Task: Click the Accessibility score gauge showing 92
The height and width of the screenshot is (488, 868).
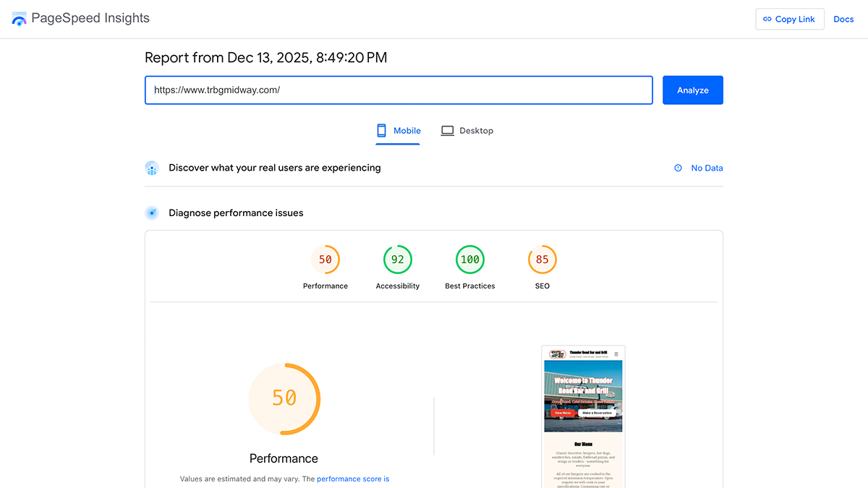Action: point(398,259)
